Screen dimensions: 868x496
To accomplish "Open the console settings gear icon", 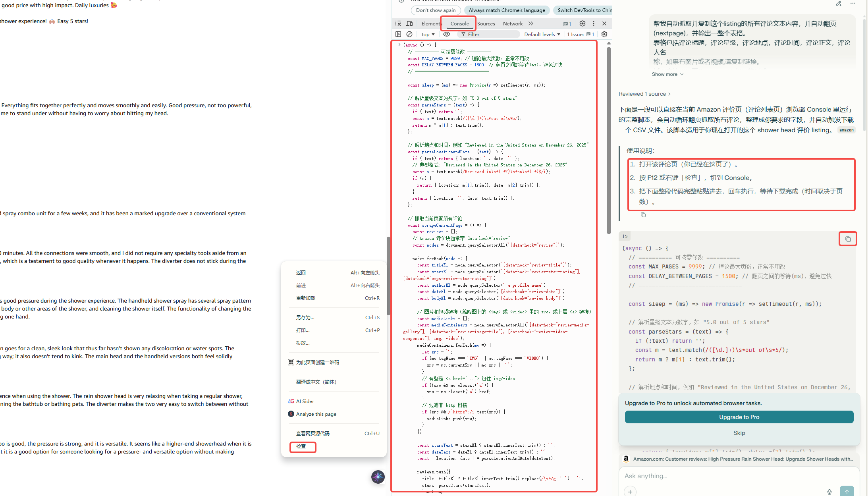I will tap(604, 34).
